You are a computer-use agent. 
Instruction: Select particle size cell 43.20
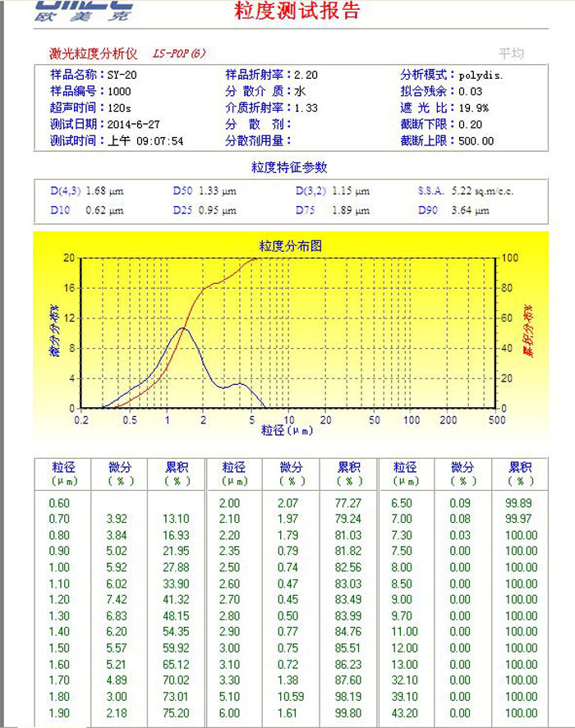coord(404,712)
